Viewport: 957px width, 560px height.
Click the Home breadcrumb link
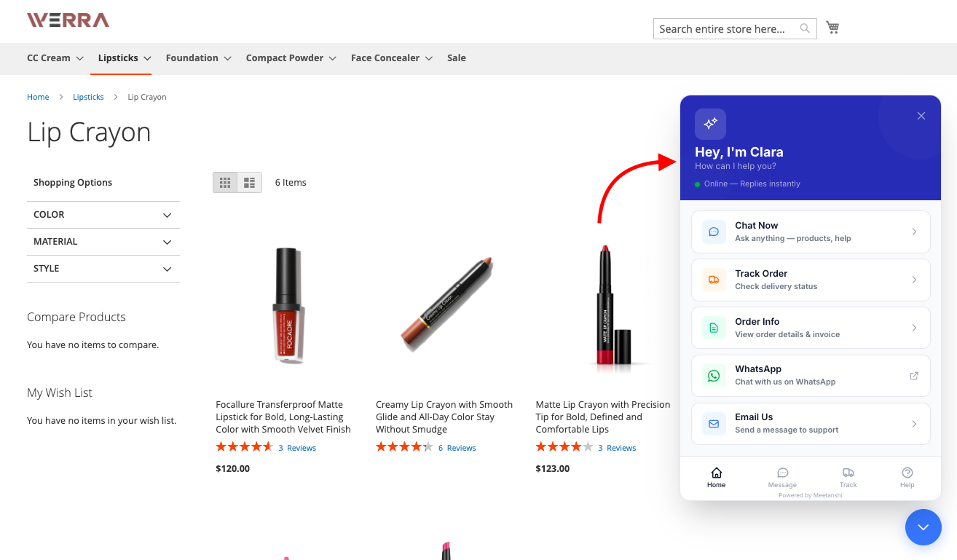tap(38, 97)
